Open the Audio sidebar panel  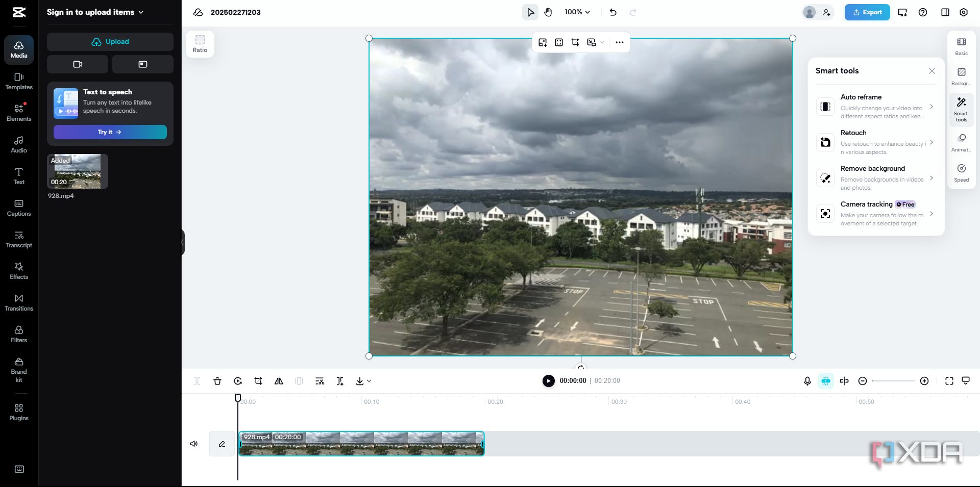(19, 144)
